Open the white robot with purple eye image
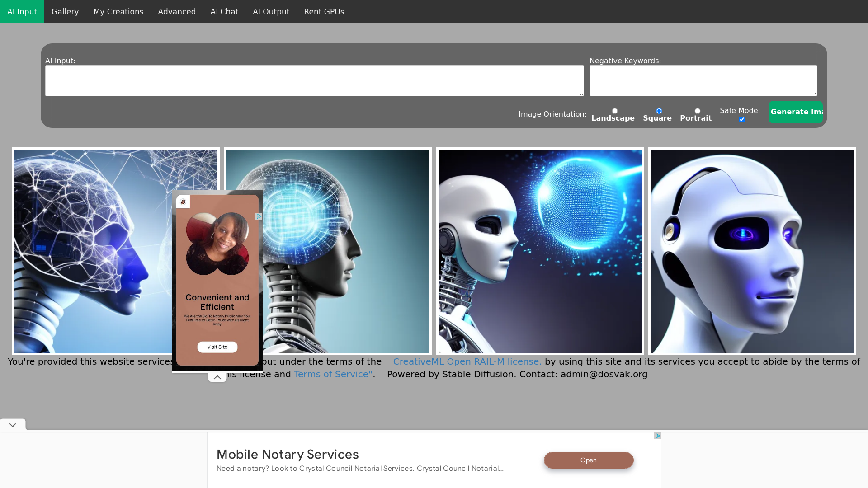Viewport: 868px width, 488px height. (752, 251)
